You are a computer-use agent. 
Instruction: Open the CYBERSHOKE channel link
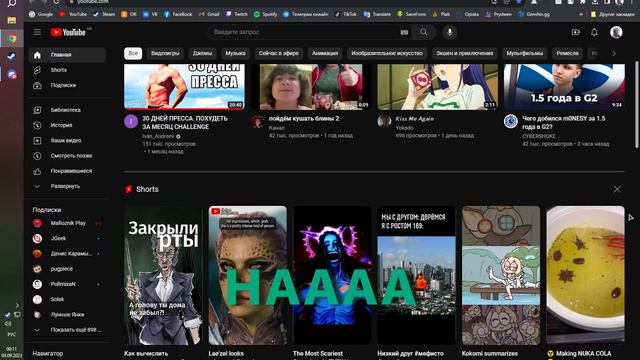(539, 136)
